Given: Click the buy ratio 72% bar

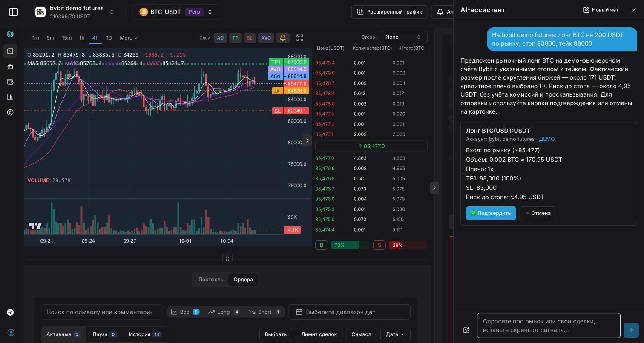Looking at the screenshot, I should [x=351, y=245].
